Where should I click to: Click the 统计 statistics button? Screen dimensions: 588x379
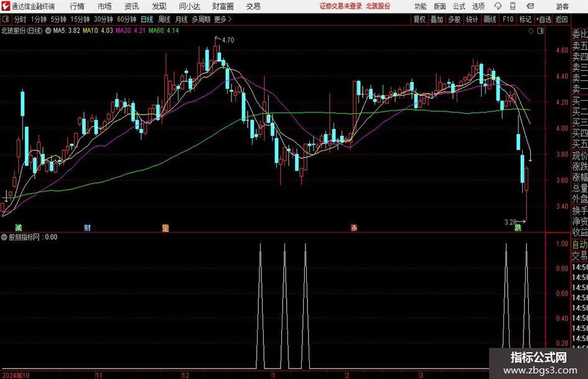click(x=472, y=19)
